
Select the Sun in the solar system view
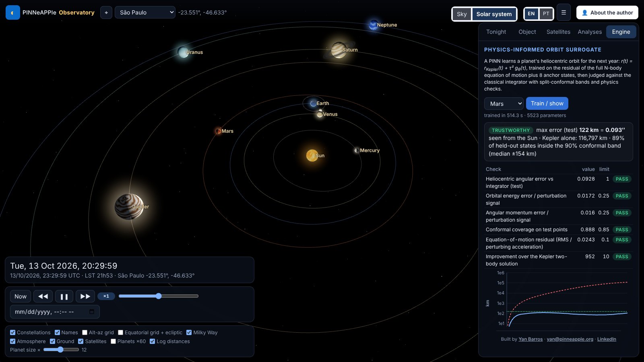pos(312,155)
